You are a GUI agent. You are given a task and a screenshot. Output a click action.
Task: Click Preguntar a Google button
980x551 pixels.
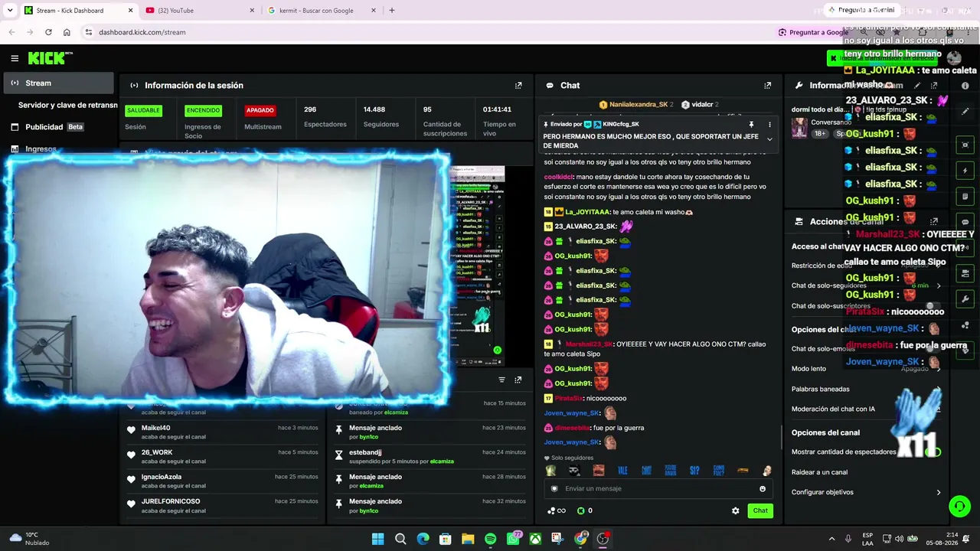point(813,32)
